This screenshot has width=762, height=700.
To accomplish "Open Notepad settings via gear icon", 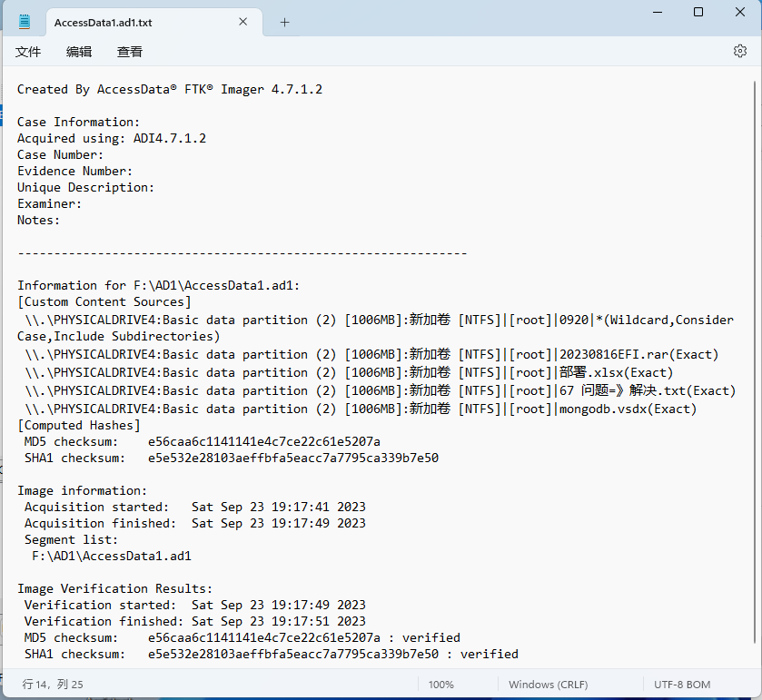I will click(739, 52).
